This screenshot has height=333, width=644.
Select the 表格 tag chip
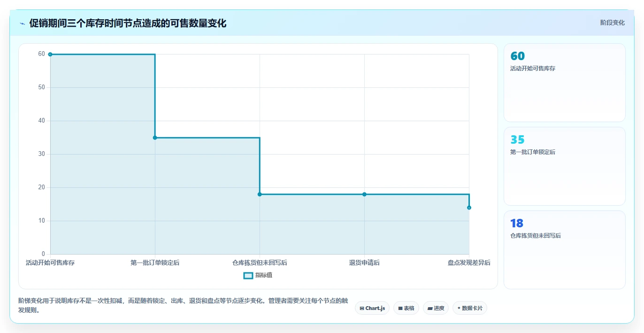406,308
